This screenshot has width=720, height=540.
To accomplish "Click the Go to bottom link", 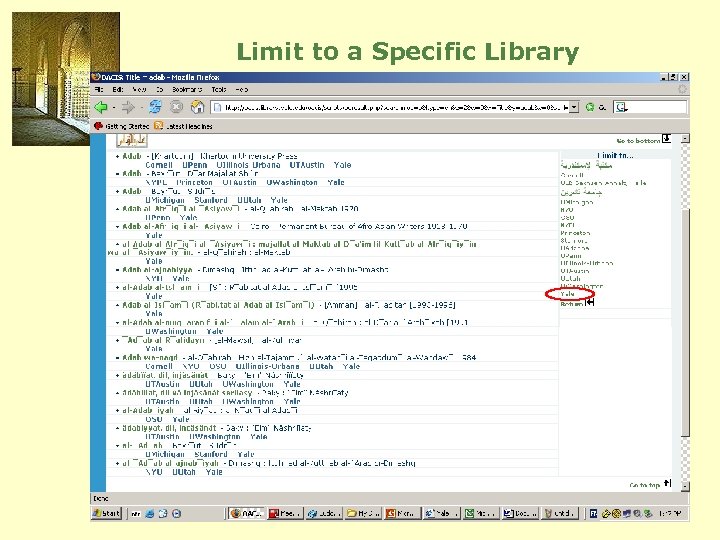I will (x=638, y=140).
